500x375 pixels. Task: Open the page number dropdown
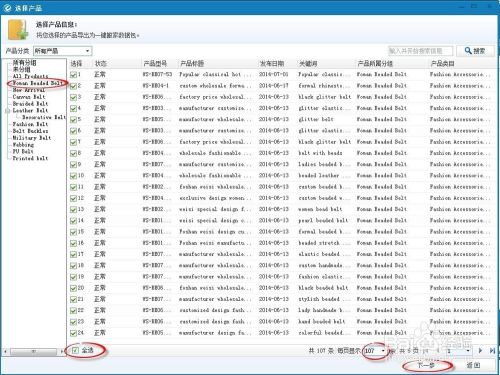[468, 351]
